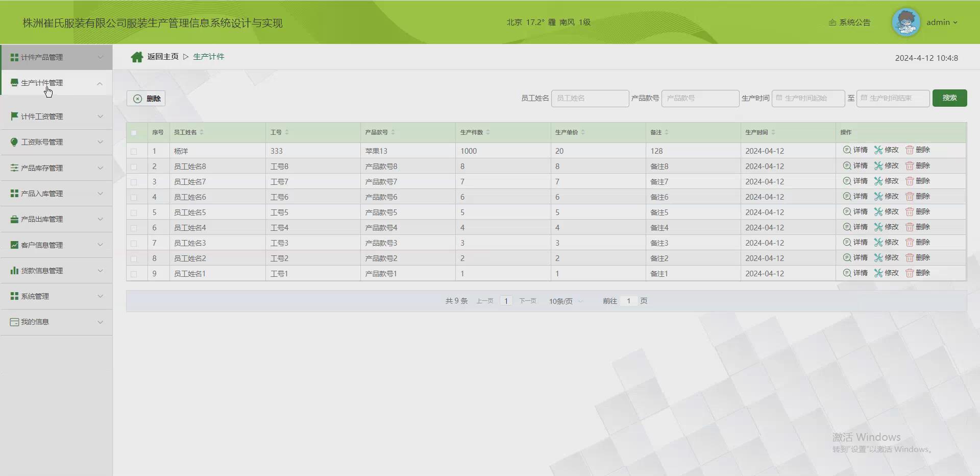Open the 货款信息管理 menu
980x476 pixels.
[x=56, y=271]
